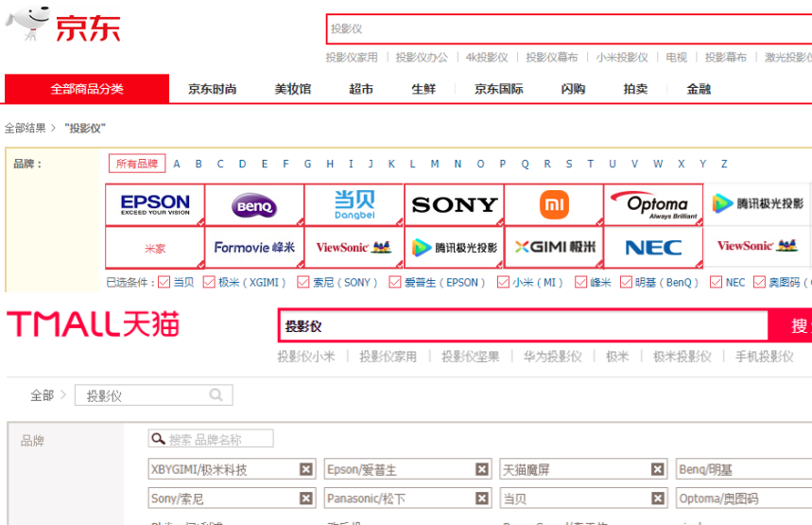Remove 天猫魔屏 brand with its X
The image size is (812, 525).
(x=657, y=469)
